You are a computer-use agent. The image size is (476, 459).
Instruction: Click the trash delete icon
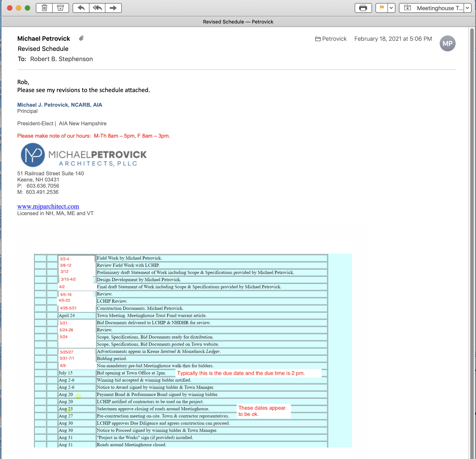(45, 8)
